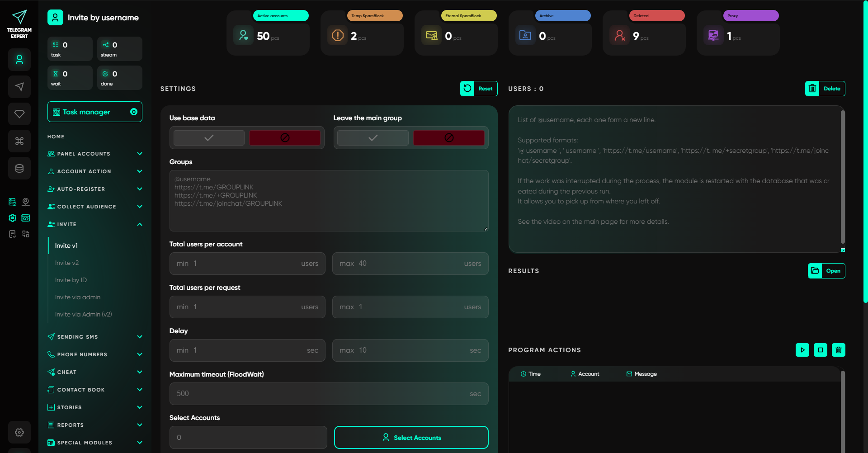The width and height of the screenshot is (868, 453).
Task: Clear program actions with trash icon
Action: pyautogui.click(x=839, y=350)
